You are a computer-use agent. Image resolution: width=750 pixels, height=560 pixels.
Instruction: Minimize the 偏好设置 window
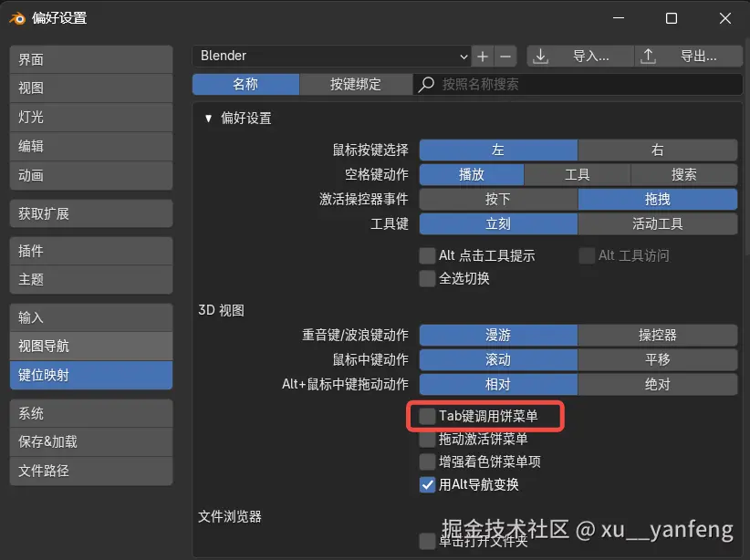(x=619, y=18)
